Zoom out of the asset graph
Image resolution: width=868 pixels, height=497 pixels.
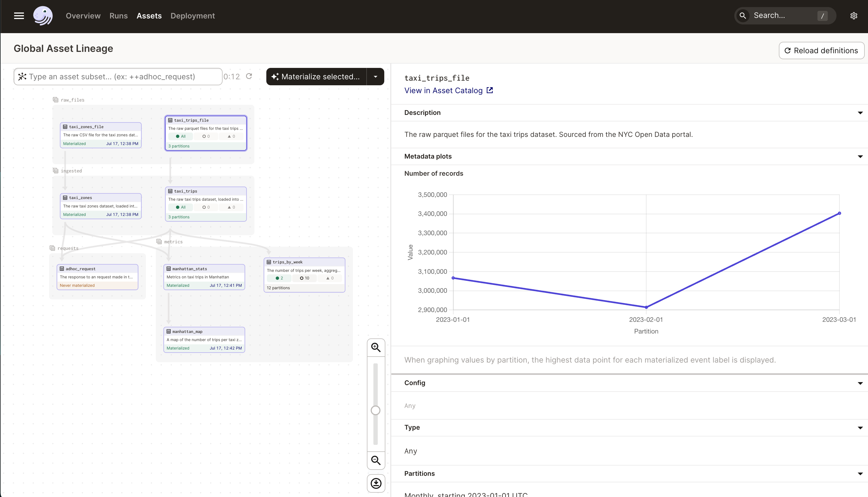pos(376,461)
